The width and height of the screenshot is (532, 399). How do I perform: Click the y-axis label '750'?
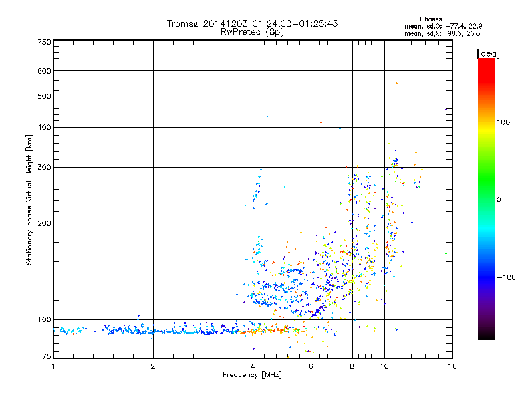pyautogui.click(x=44, y=42)
